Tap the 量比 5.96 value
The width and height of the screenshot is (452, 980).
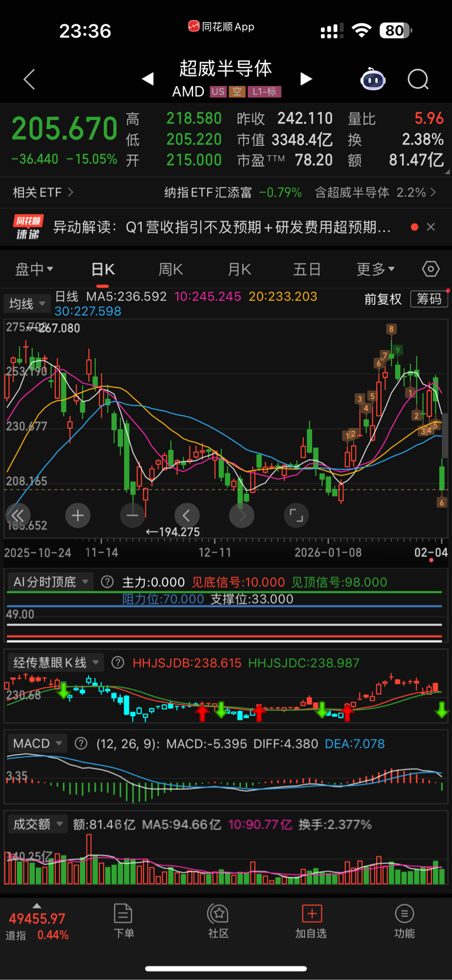(x=395, y=118)
